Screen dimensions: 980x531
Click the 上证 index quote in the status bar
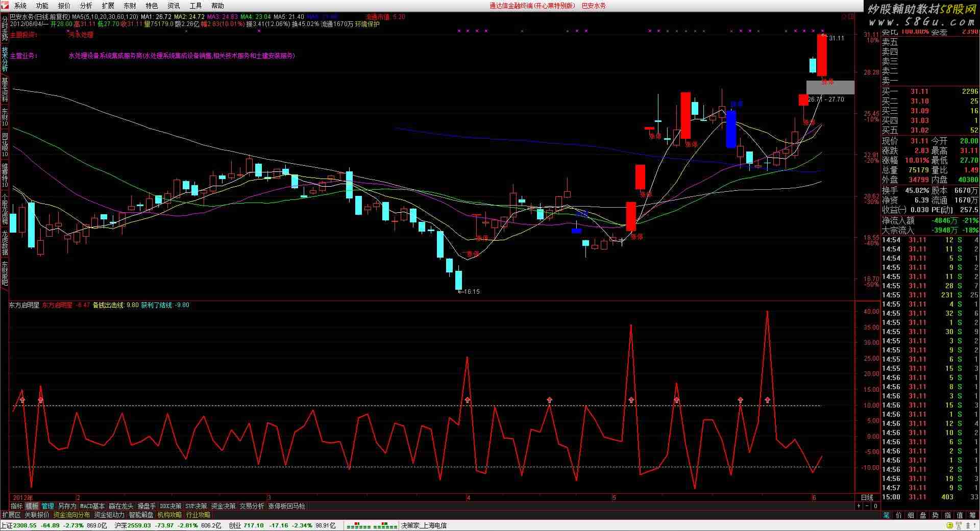point(54,525)
